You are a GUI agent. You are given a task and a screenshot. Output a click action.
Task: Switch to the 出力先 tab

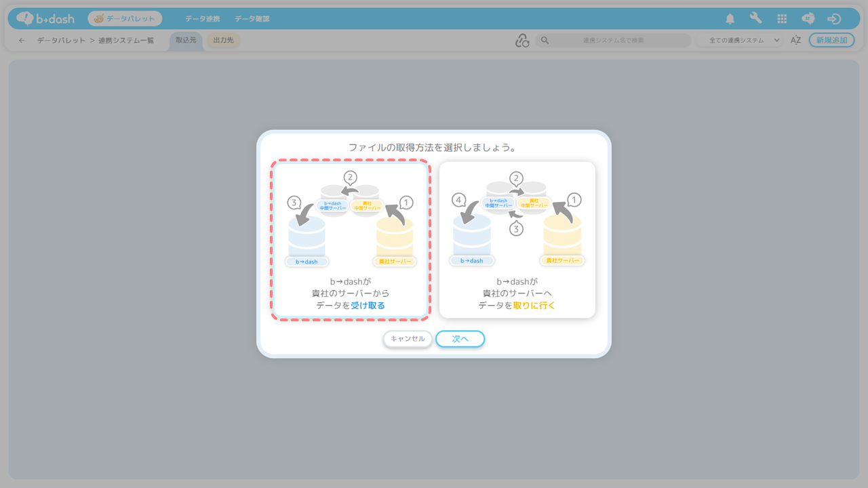point(223,41)
